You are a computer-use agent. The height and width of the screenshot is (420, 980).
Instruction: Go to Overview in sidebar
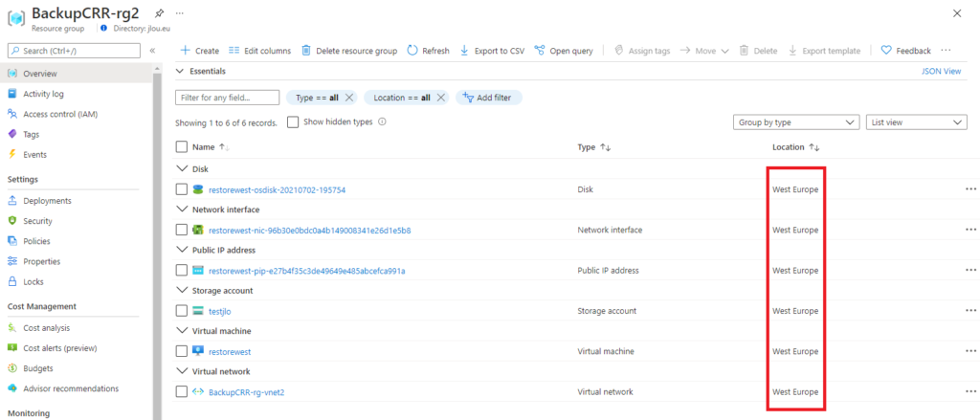[x=77, y=74]
